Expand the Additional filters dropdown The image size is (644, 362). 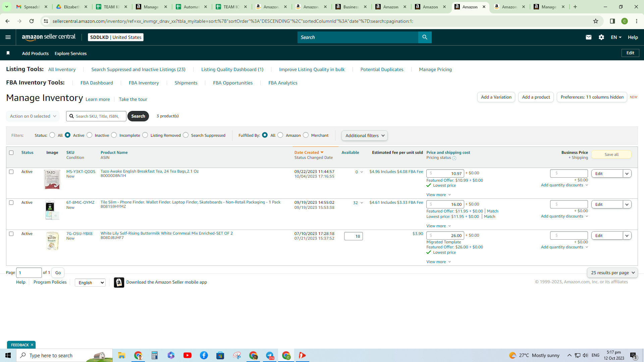click(x=365, y=136)
